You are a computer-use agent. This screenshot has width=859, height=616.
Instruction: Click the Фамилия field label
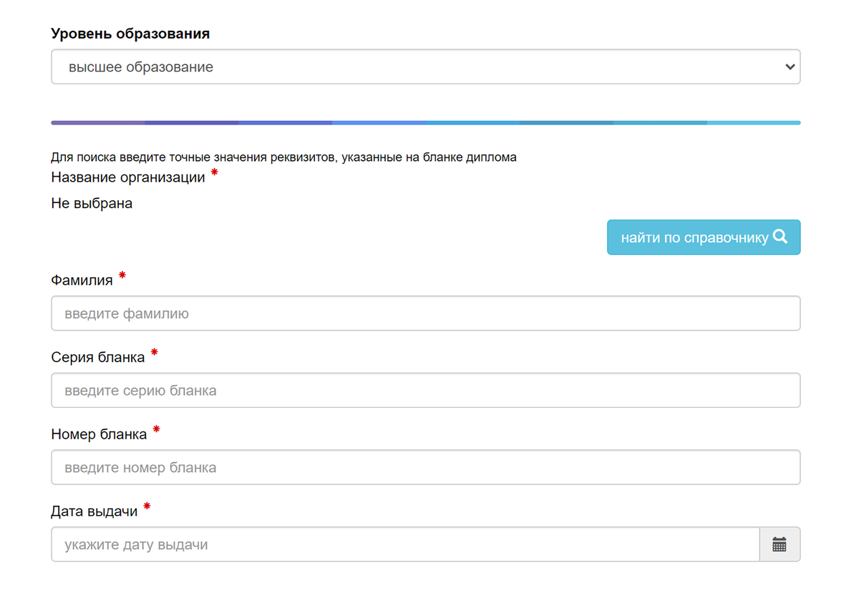tap(82, 280)
